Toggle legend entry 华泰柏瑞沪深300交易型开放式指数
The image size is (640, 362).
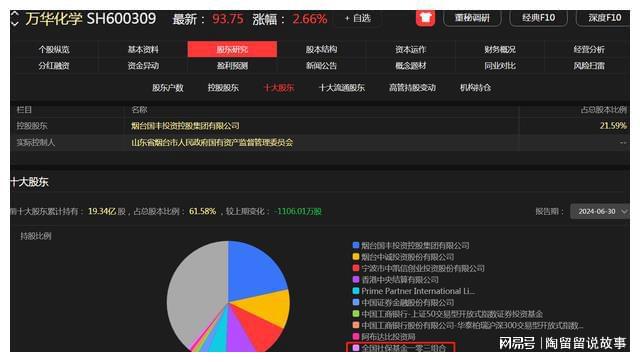pos(468,325)
